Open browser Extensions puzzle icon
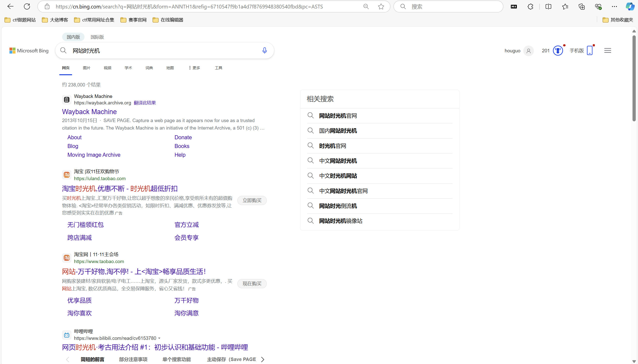The width and height of the screenshot is (638, 364). [x=530, y=7]
